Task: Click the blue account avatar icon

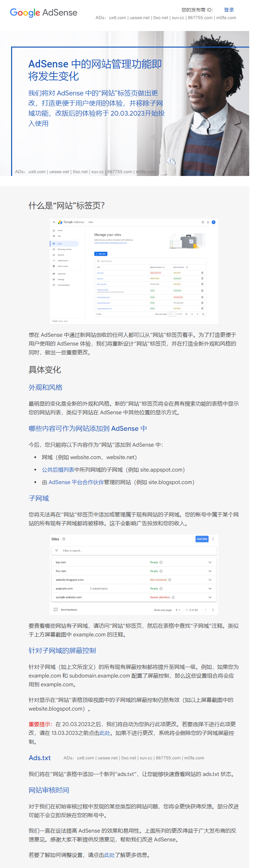Action: pyautogui.click(x=213, y=222)
